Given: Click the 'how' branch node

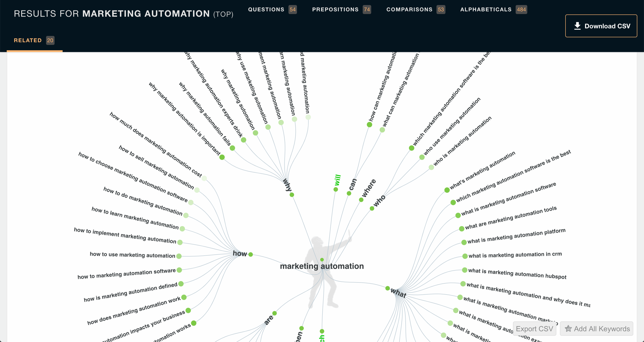Looking at the screenshot, I should [251, 254].
